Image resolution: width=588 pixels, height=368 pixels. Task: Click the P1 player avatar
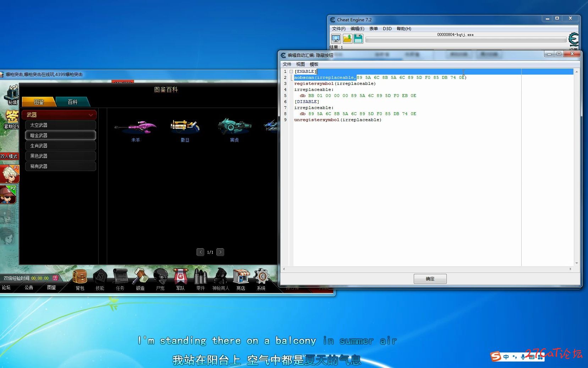9,174
